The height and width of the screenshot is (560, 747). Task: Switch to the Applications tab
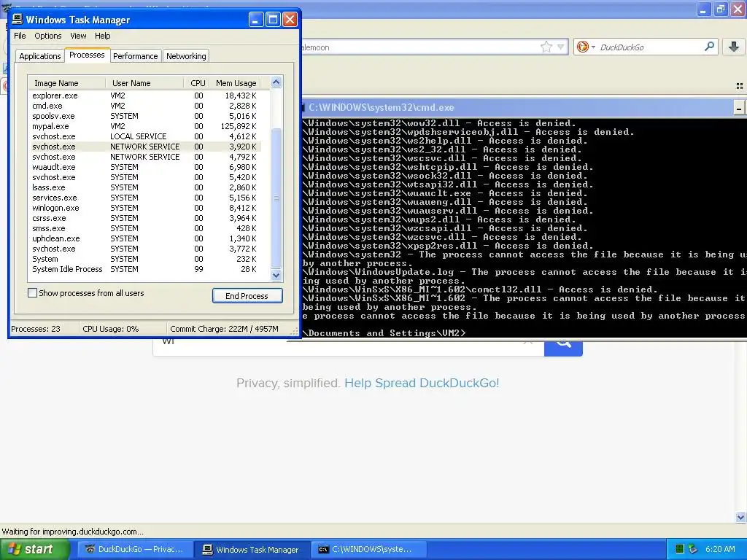(x=40, y=56)
